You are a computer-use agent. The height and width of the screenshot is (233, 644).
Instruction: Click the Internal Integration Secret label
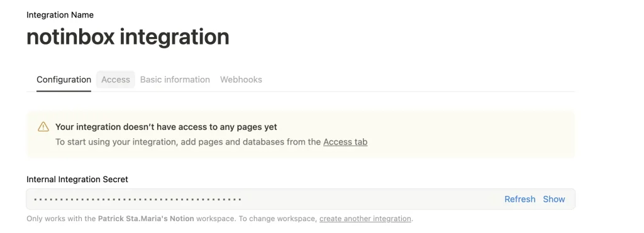pos(77,179)
